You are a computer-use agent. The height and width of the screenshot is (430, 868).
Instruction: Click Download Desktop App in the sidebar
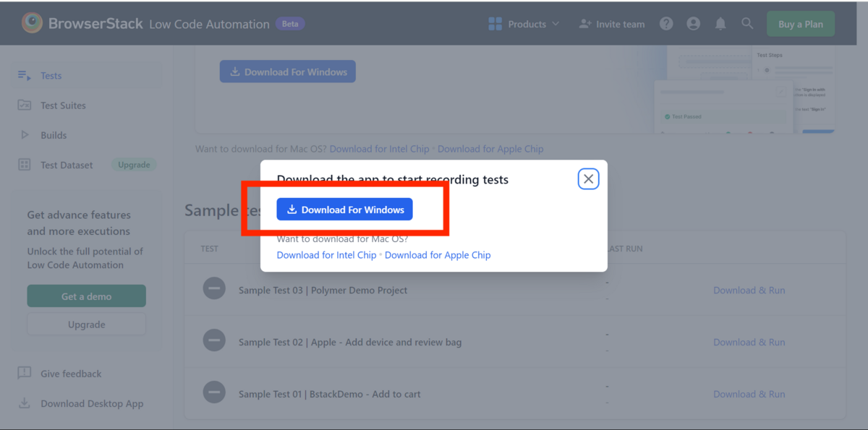(x=92, y=404)
